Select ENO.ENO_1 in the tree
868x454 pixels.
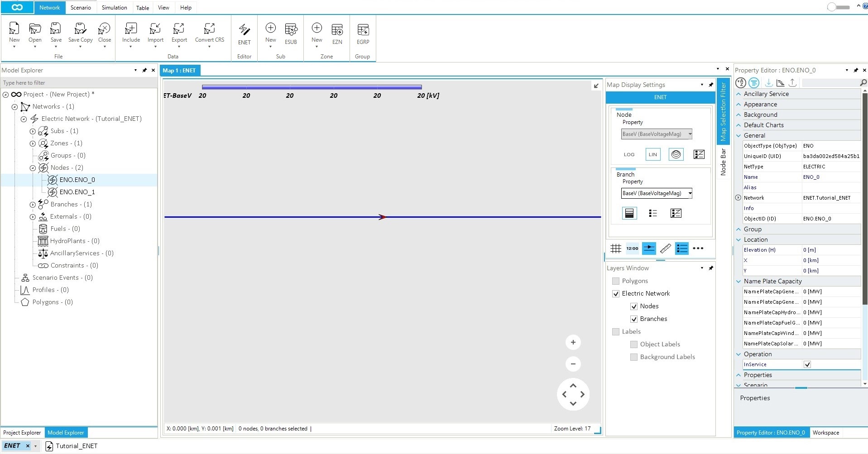tap(77, 192)
